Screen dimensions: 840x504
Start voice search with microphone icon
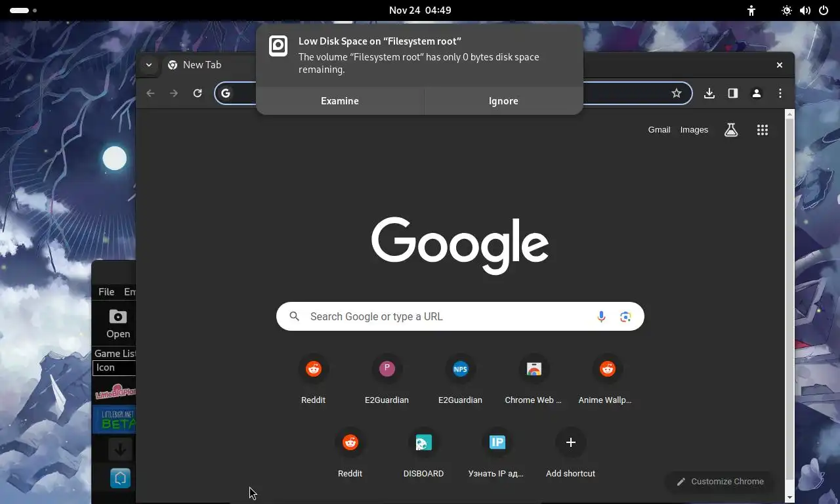point(601,316)
